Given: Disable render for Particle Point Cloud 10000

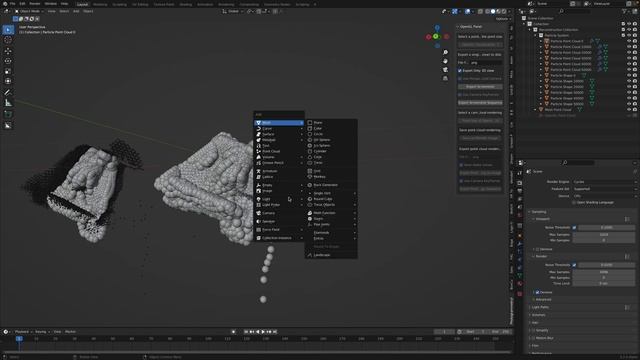Looking at the screenshot, I should 635,47.
